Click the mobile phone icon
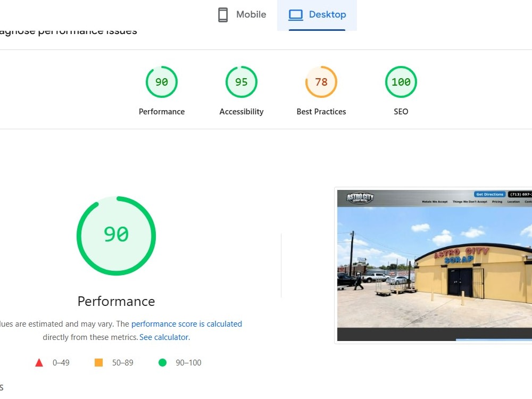 [223, 15]
